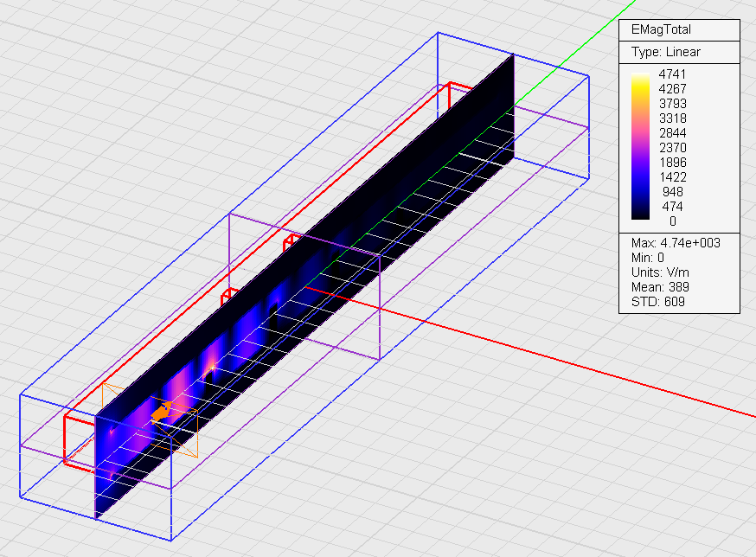Click the STD: 609 legend entry

(659, 303)
